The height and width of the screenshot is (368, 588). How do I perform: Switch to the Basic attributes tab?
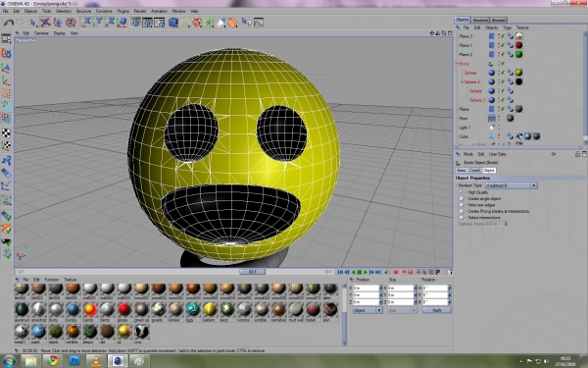[x=462, y=170]
